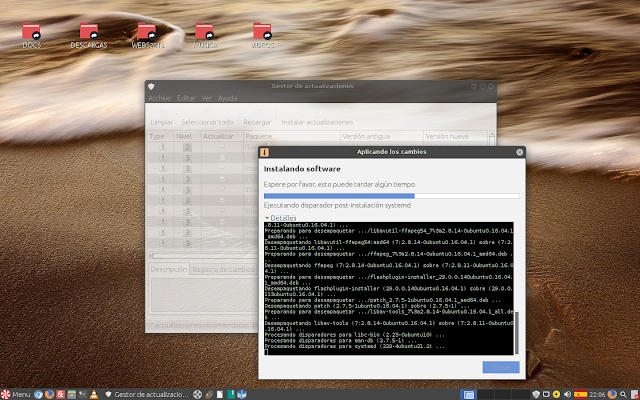The height and width of the screenshot is (400, 640).
Task: Launch Chromium from the panel
Action: point(38,394)
